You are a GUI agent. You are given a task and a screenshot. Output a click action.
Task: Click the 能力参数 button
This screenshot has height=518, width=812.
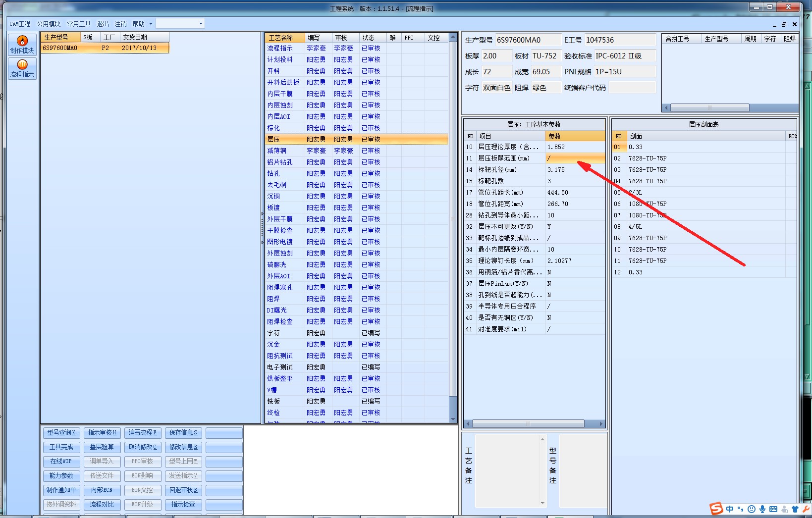(61, 476)
